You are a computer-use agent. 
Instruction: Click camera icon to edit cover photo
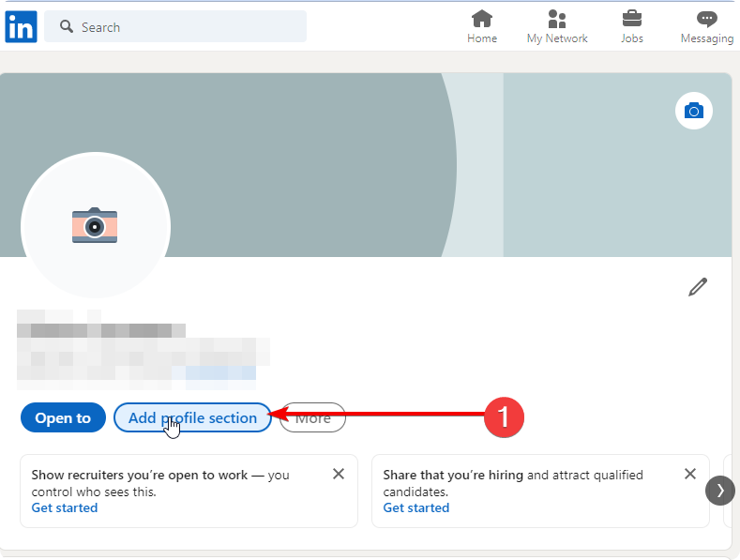[693, 111]
